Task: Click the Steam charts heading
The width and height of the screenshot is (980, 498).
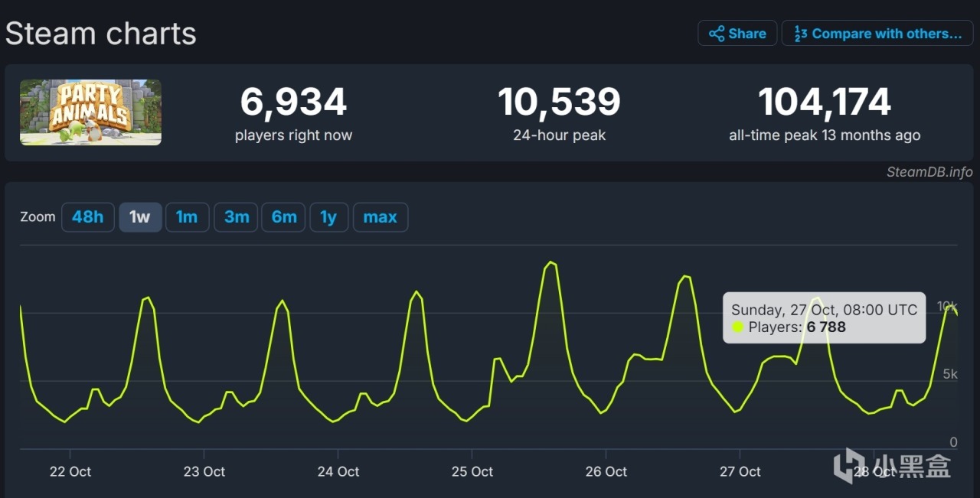Action: click(x=100, y=34)
